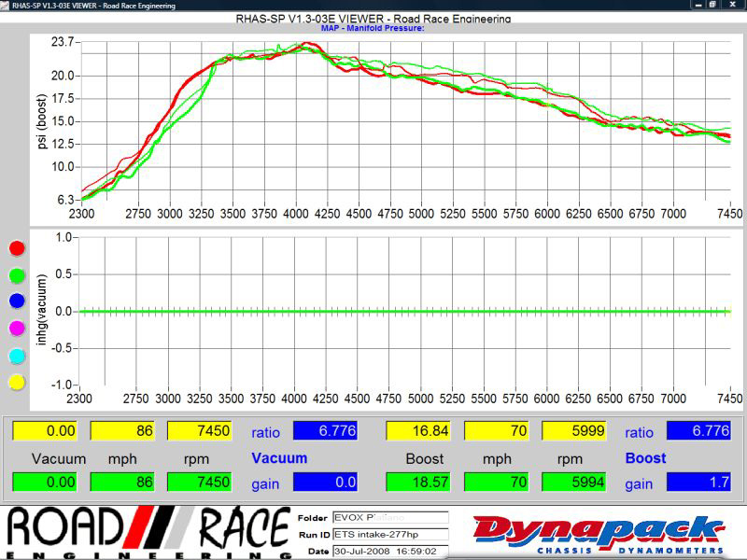Close the RHAS-SP viewer window

click(732, 5)
